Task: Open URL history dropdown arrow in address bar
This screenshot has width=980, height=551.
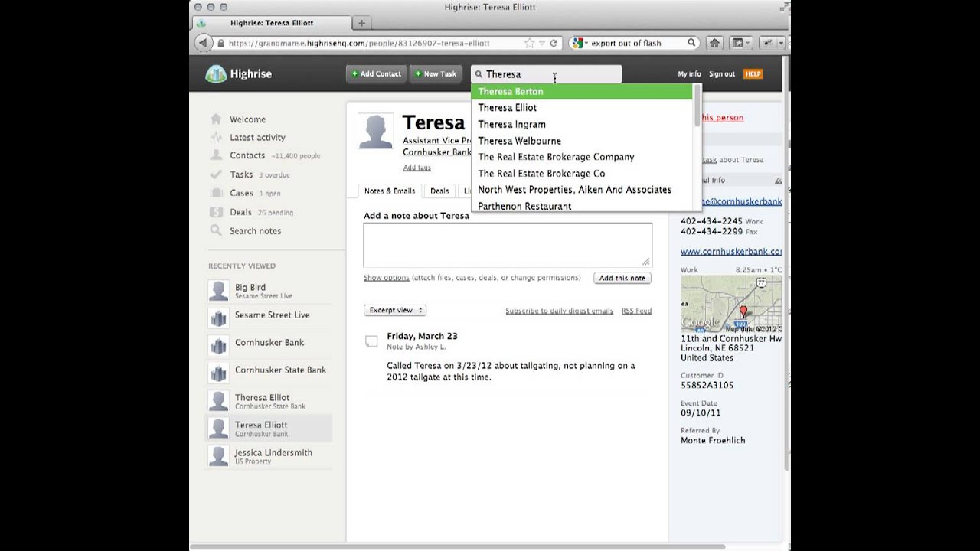Action: 542,44
